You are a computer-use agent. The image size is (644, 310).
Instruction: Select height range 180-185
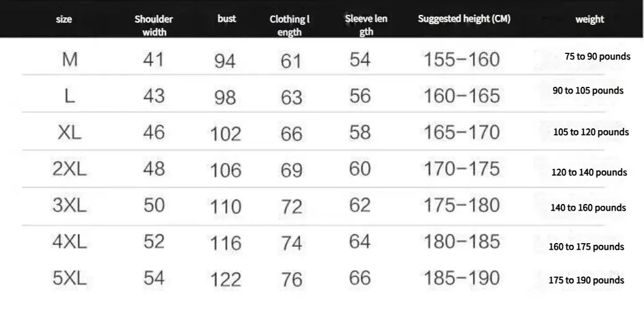pyautogui.click(x=461, y=241)
